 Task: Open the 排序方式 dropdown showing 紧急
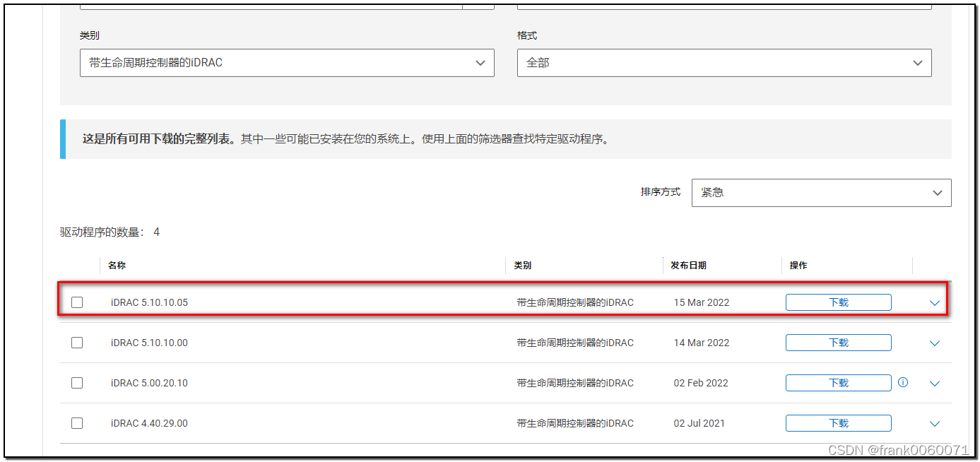pos(821,193)
